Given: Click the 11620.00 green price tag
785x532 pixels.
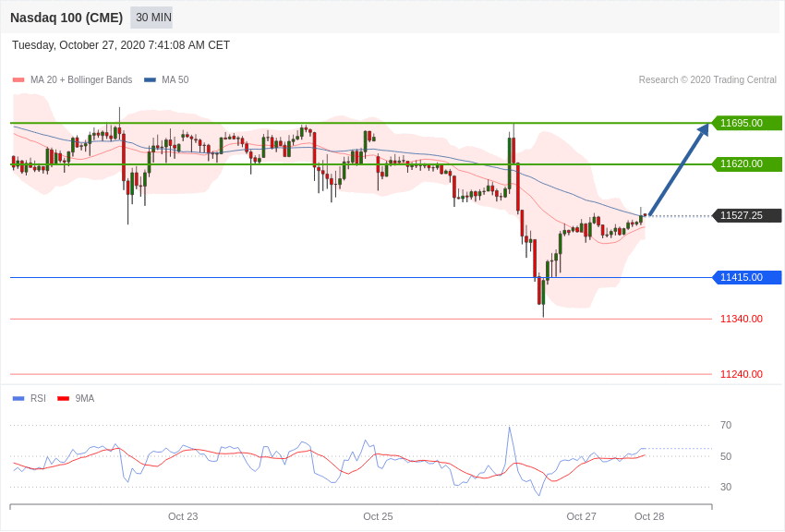Looking at the screenshot, I should (746, 163).
